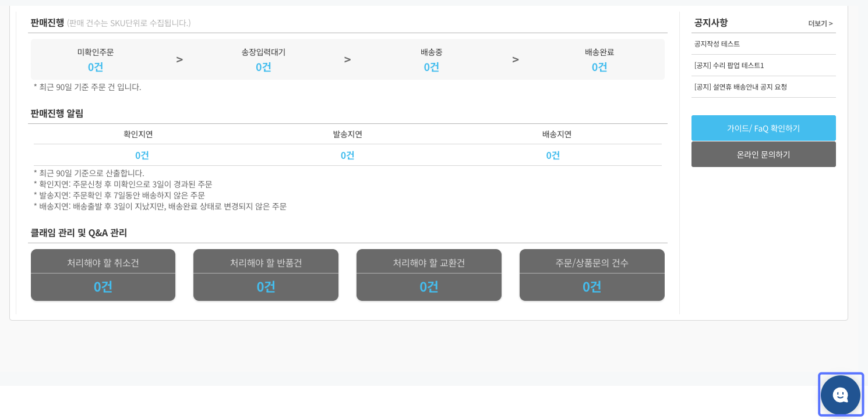Image resolution: width=868 pixels, height=419 pixels.
Task: Click note about 확인지연 3일 경과 주문
Action: point(123,184)
